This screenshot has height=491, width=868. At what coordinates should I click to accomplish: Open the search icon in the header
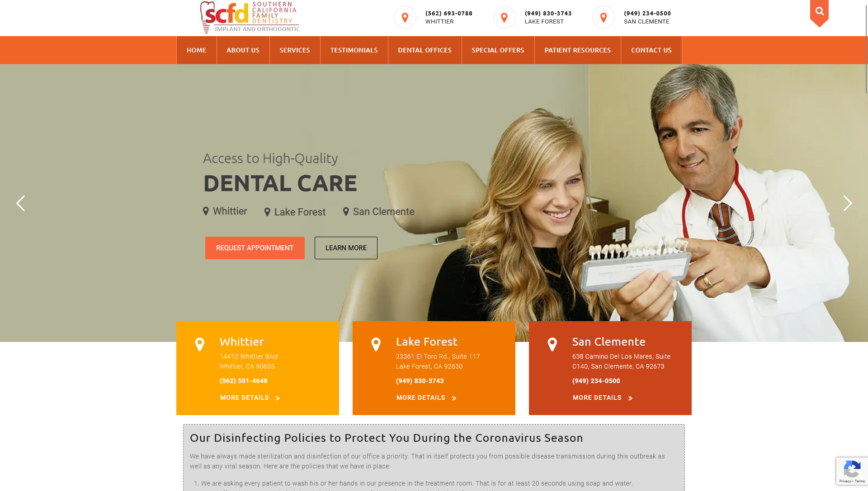[819, 12]
